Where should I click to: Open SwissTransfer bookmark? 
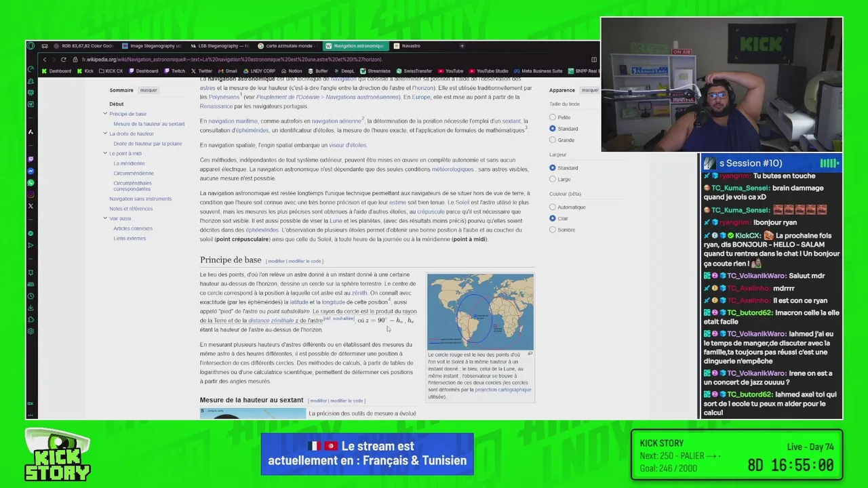[414, 71]
